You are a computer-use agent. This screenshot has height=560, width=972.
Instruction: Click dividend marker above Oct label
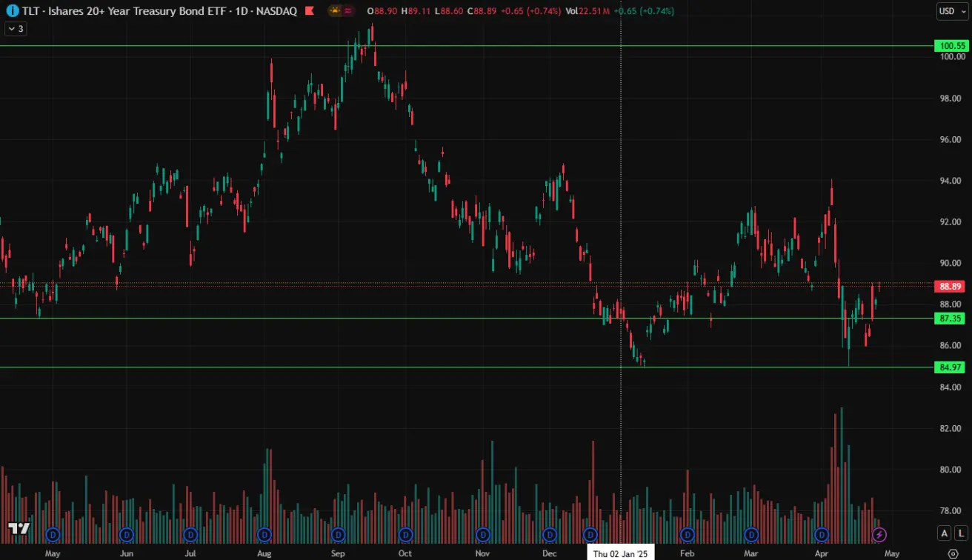pos(405,534)
